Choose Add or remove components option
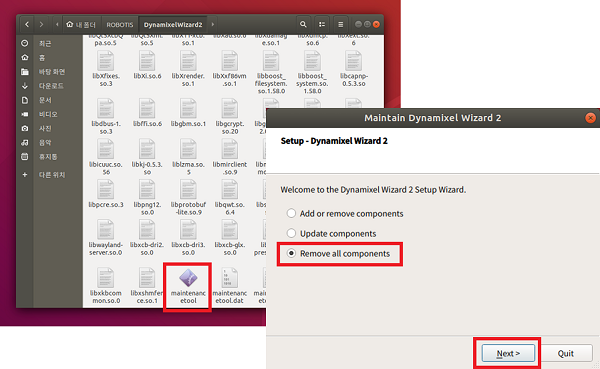600x369 pixels. tap(345, 214)
